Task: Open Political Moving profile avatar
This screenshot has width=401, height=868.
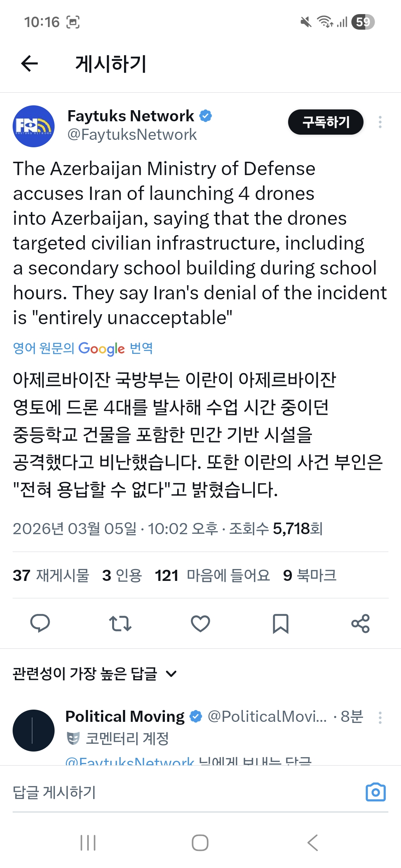Action: click(x=33, y=730)
